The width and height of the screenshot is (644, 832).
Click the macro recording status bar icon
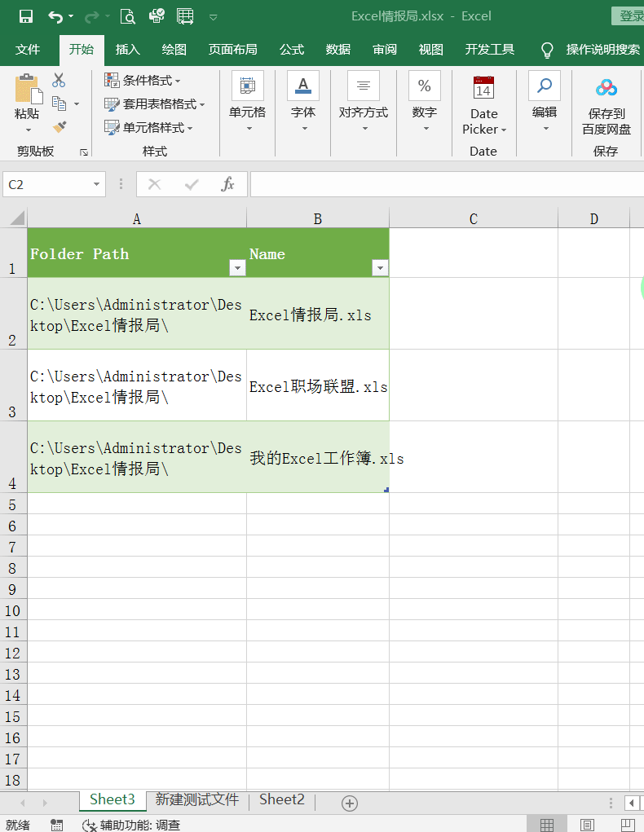pyautogui.click(x=57, y=825)
